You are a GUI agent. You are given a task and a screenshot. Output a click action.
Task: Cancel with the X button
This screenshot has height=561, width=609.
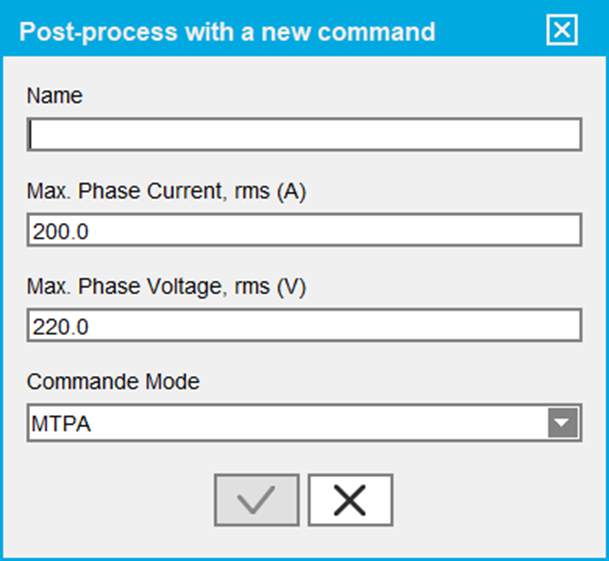click(x=350, y=499)
